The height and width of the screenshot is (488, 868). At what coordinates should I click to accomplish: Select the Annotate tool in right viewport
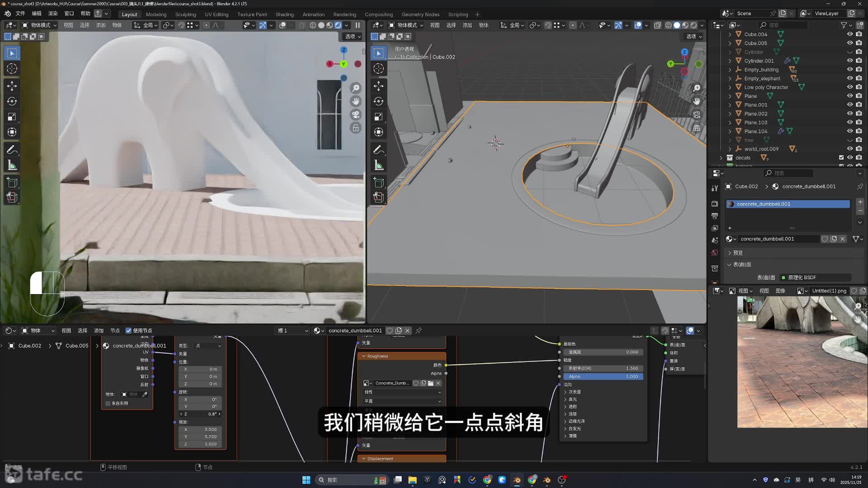coord(379,150)
